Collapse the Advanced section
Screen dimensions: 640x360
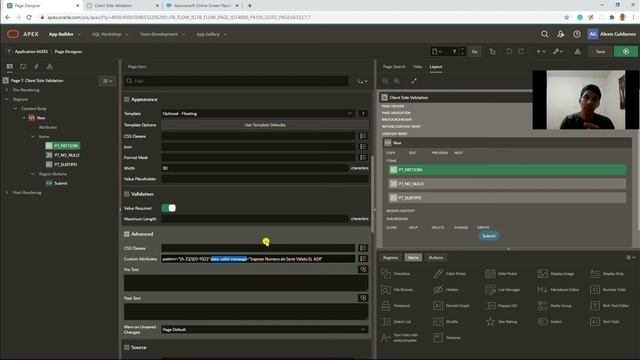127,234
